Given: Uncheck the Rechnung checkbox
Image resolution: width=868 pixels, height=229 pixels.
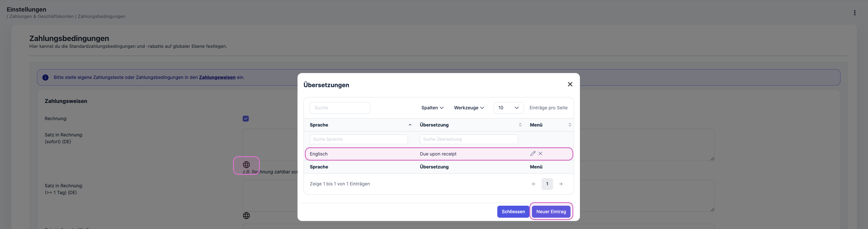Looking at the screenshot, I should coord(246,119).
